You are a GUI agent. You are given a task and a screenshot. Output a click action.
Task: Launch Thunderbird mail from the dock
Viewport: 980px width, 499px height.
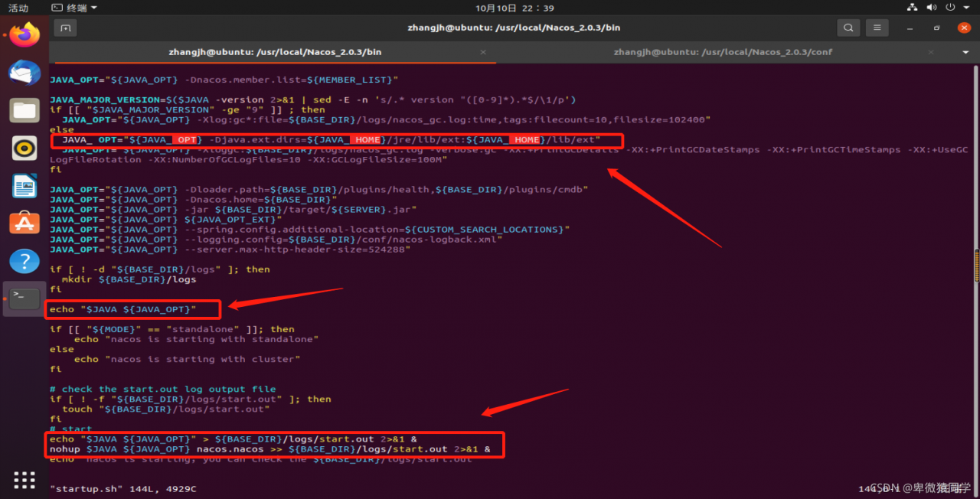pyautogui.click(x=24, y=73)
